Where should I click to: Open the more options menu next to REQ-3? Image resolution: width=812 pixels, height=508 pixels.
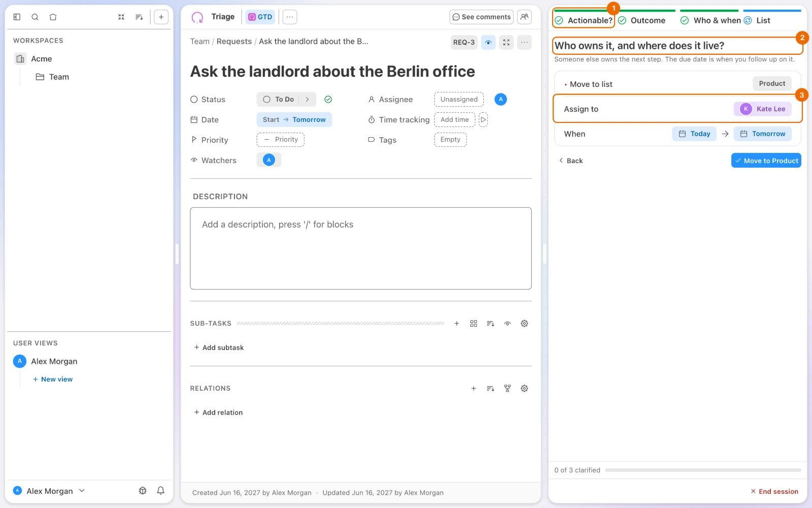524,42
